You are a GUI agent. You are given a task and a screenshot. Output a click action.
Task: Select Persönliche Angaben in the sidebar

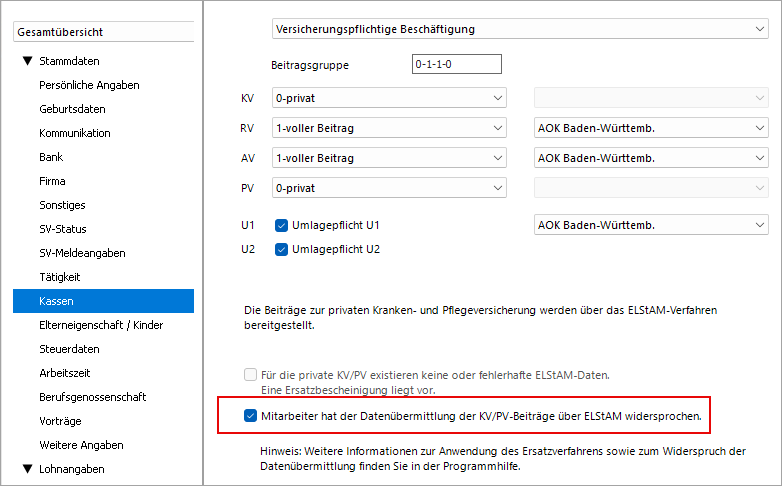[89, 85]
